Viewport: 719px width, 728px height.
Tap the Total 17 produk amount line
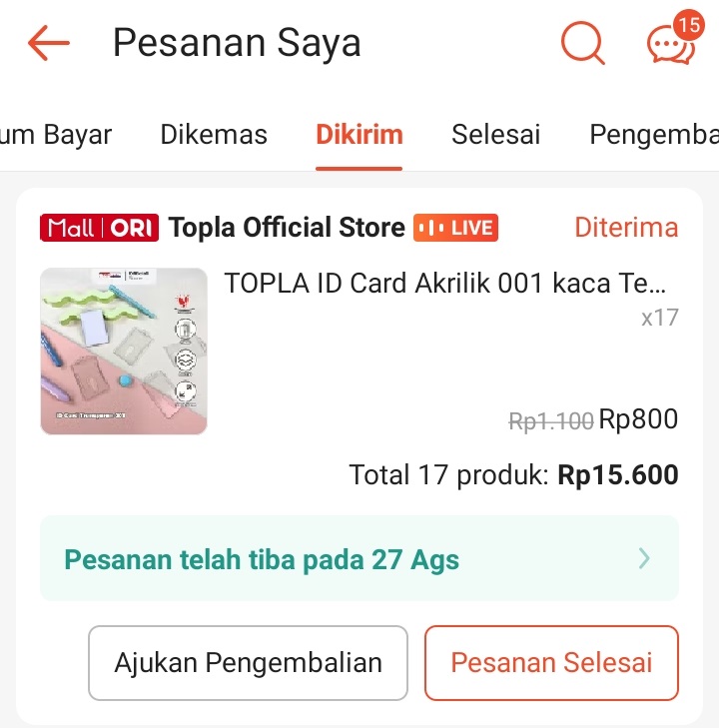click(513, 475)
